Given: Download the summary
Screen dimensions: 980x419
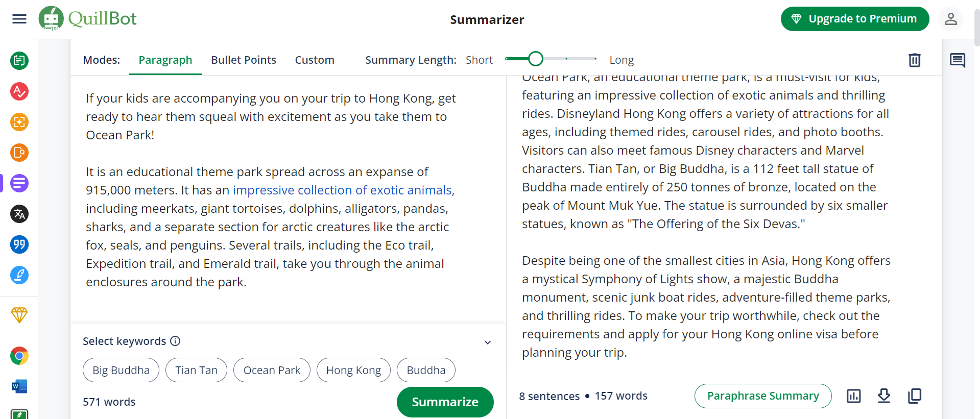Looking at the screenshot, I should tap(884, 396).
